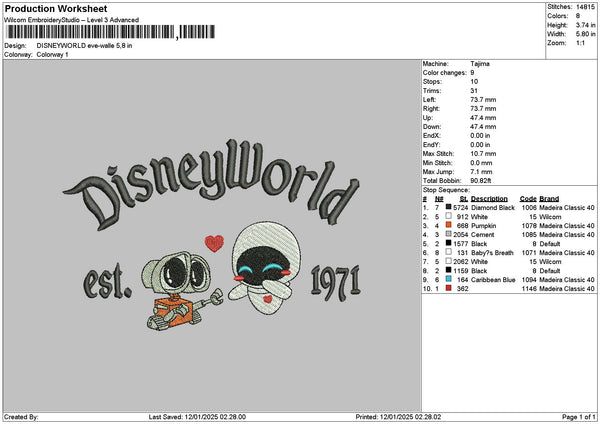Click the Zoom value '1:1'
This screenshot has height=424, width=600.
[580, 43]
